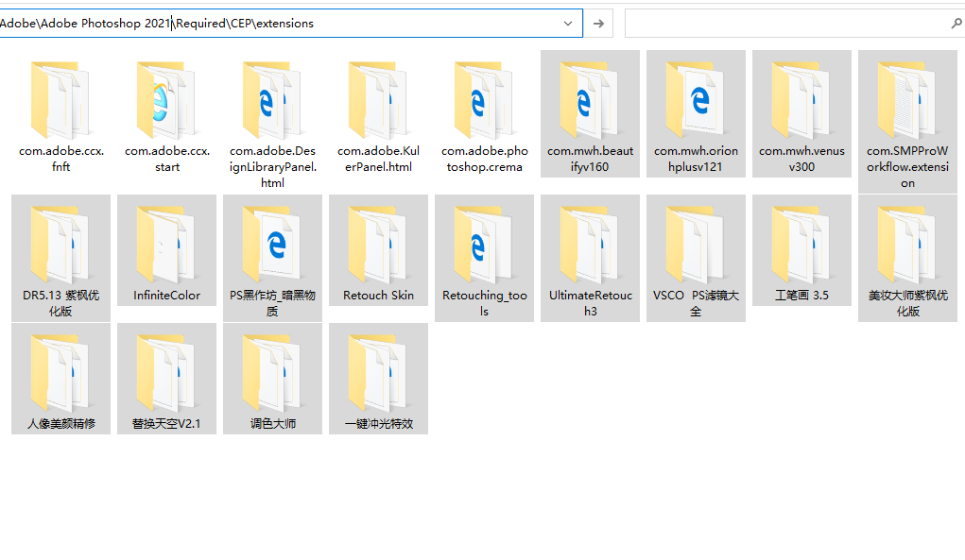Click the go-to arrow beside address bar
This screenshot has height=560, width=965.
click(598, 24)
